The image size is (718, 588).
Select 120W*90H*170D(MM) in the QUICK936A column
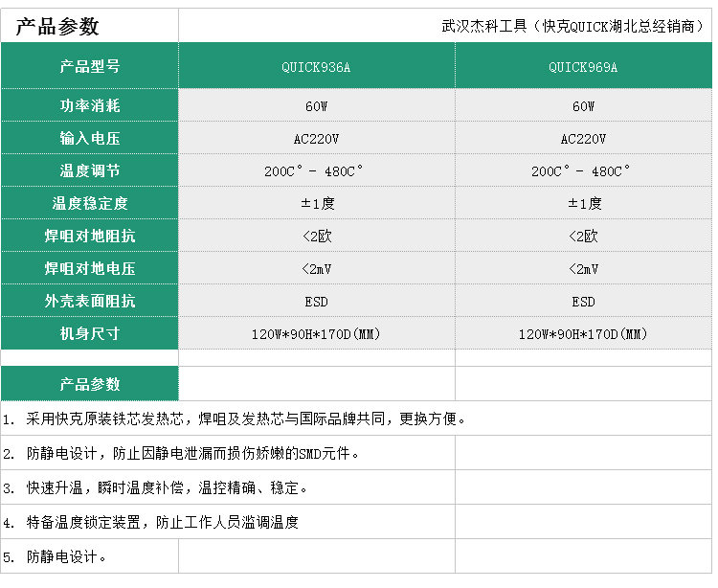(316, 334)
